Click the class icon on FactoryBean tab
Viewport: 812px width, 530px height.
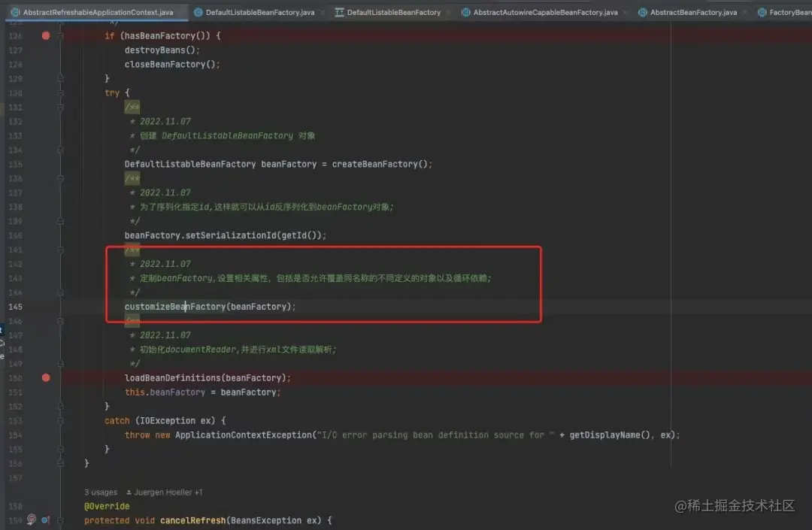click(762, 12)
